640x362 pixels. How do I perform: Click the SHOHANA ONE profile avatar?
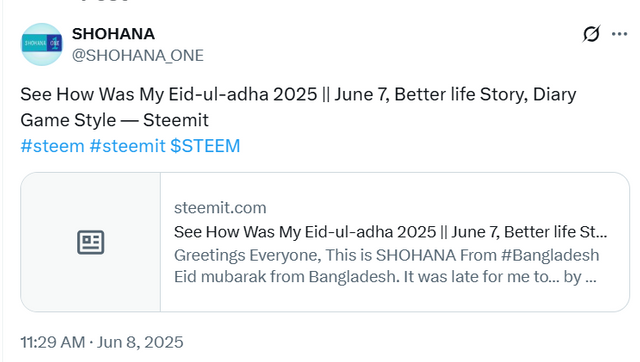[x=42, y=44]
